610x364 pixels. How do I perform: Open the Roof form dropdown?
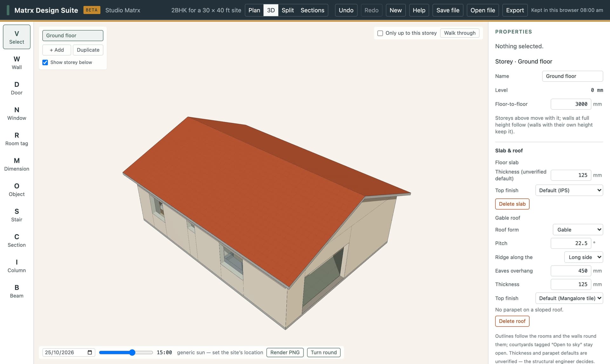pyautogui.click(x=578, y=229)
